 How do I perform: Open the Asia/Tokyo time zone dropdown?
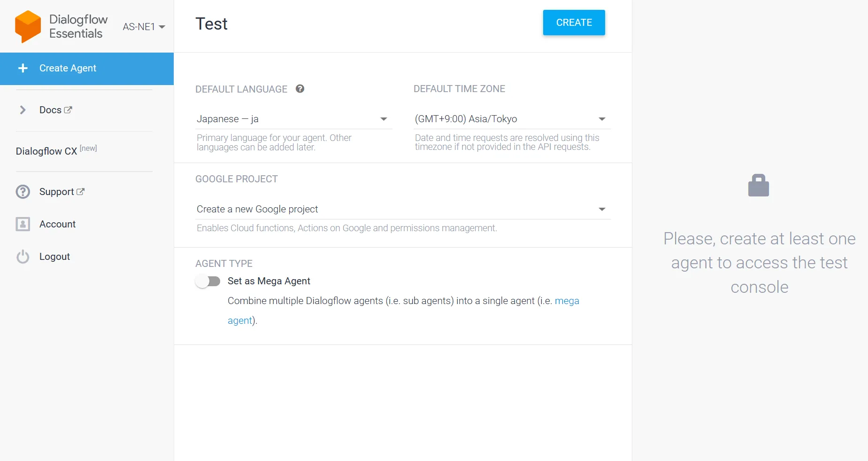tap(511, 119)
